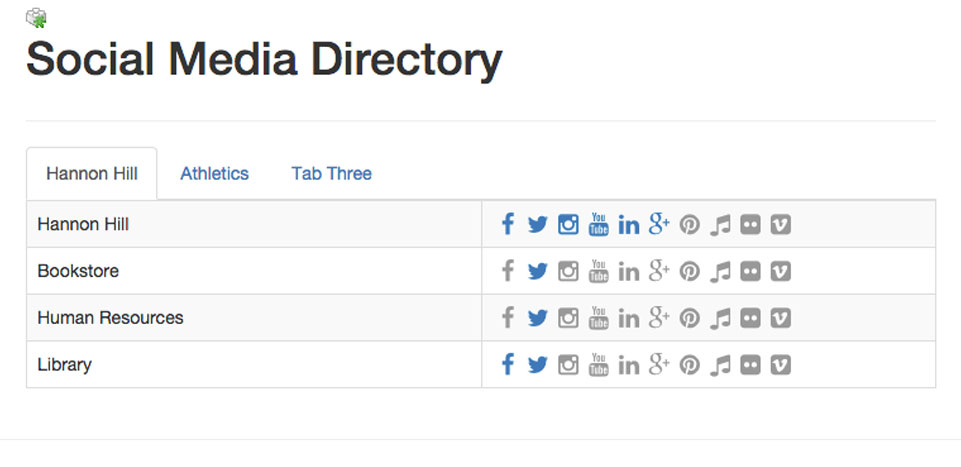Click Human Resources LinkedIn icon
The image size is (961, 467).
click(x=629, y=318)
